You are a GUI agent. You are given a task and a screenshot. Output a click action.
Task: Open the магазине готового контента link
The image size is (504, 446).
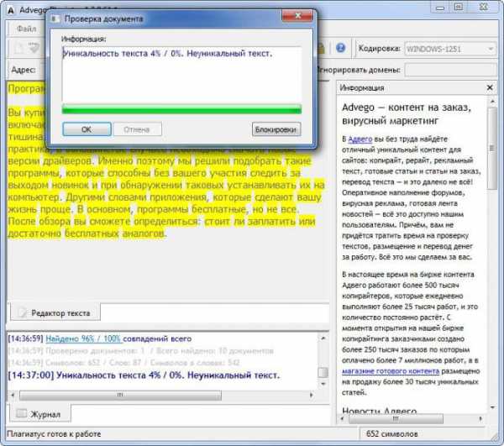coord(391,371)
